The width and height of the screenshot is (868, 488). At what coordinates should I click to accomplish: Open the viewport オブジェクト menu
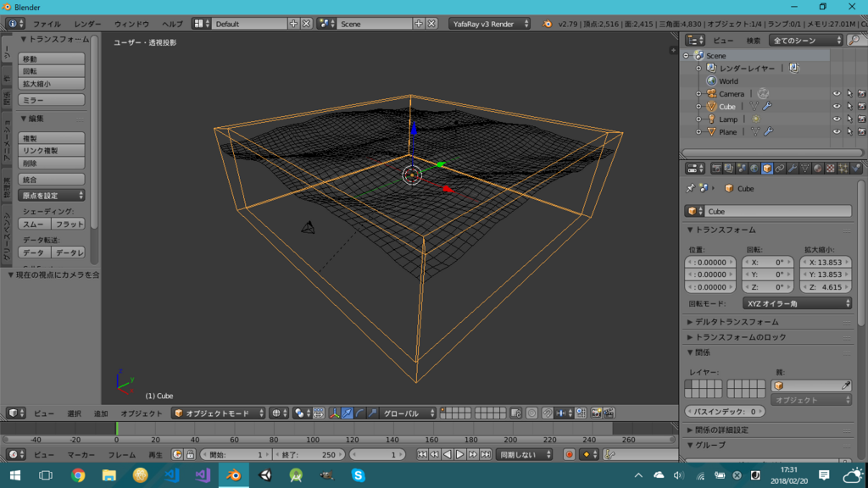[142, 413]
